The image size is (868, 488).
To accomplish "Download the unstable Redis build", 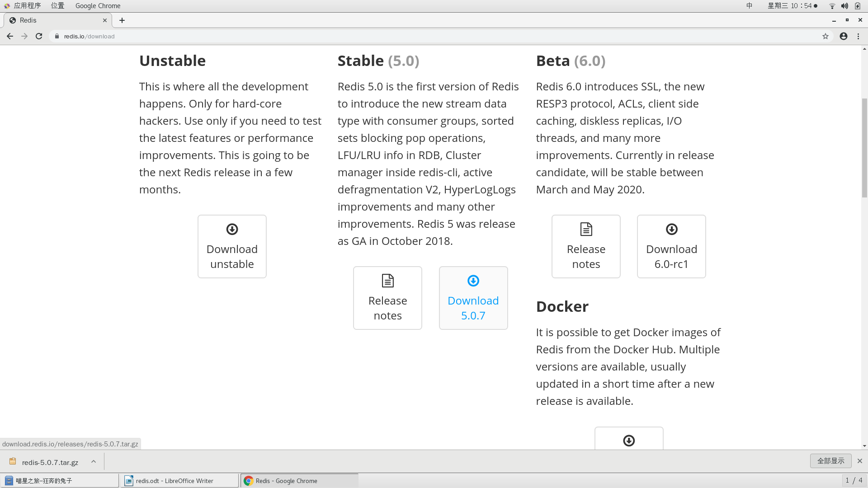I will tap(232, 246).
